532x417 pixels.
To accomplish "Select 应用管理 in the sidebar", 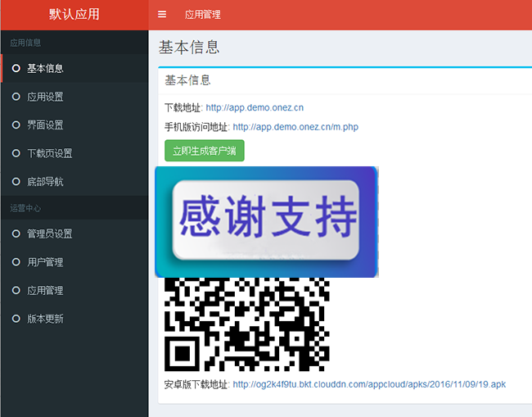I will [74, 290].
